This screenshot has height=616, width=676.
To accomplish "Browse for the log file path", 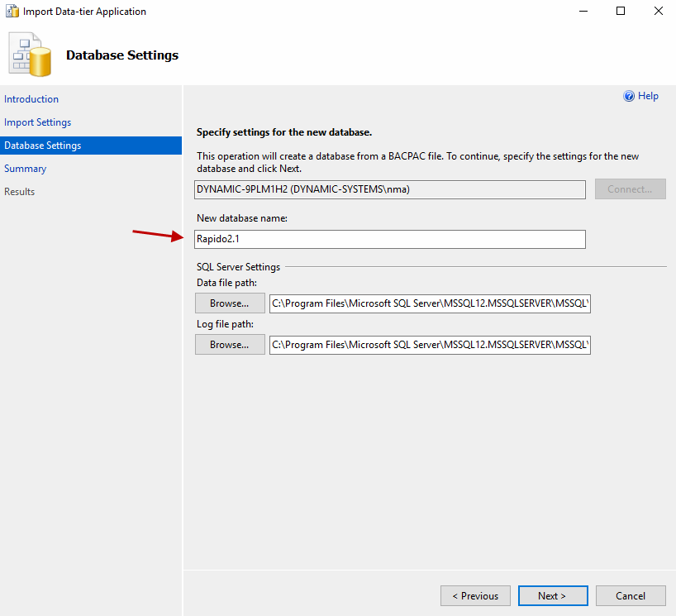I will [x=229, y=345].
